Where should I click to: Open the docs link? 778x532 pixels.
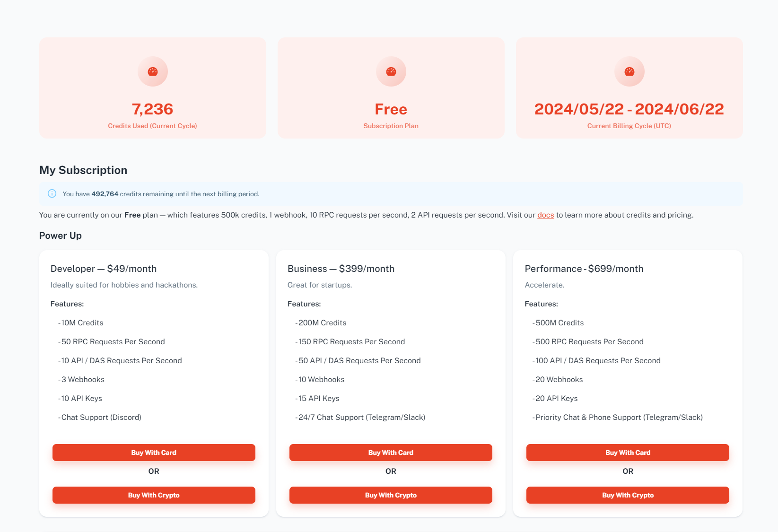[545, 215]
